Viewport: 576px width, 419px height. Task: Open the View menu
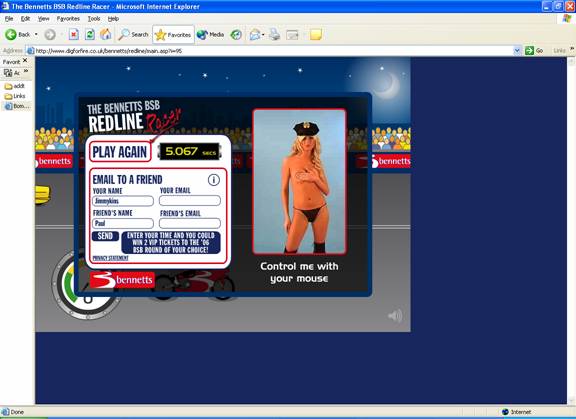click(x=43, y=18)
